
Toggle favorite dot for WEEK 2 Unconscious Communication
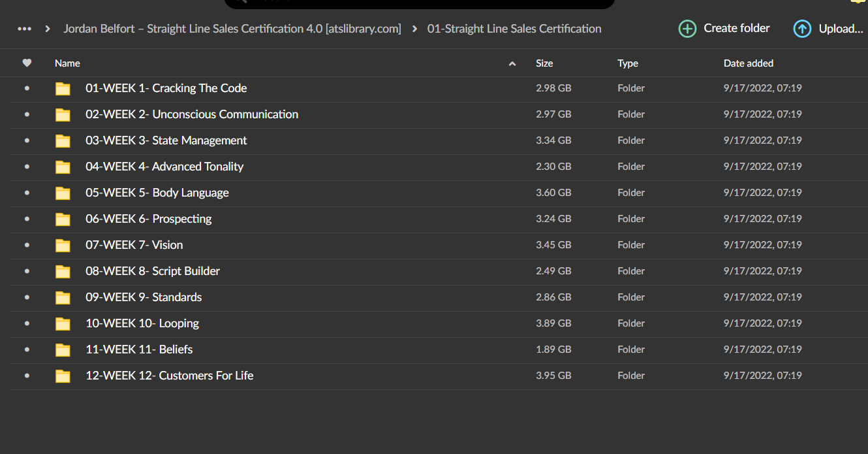click(27, 114)
